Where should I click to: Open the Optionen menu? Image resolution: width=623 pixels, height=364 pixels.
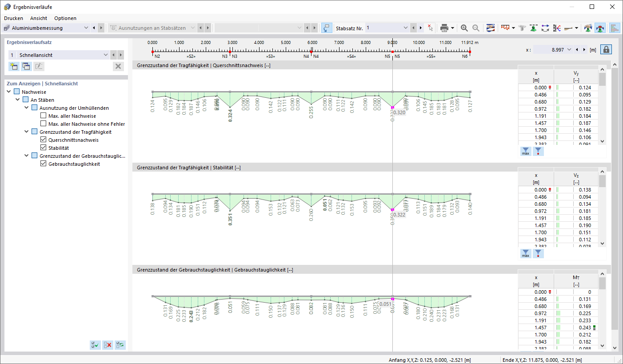pyautogui.click(x=65, y=18)
